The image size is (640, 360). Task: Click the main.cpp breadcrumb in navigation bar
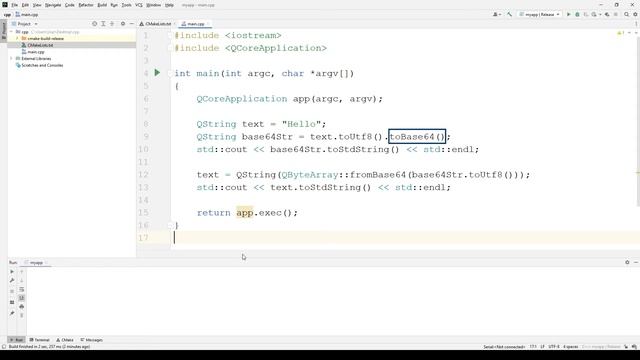tap(27, 15)
